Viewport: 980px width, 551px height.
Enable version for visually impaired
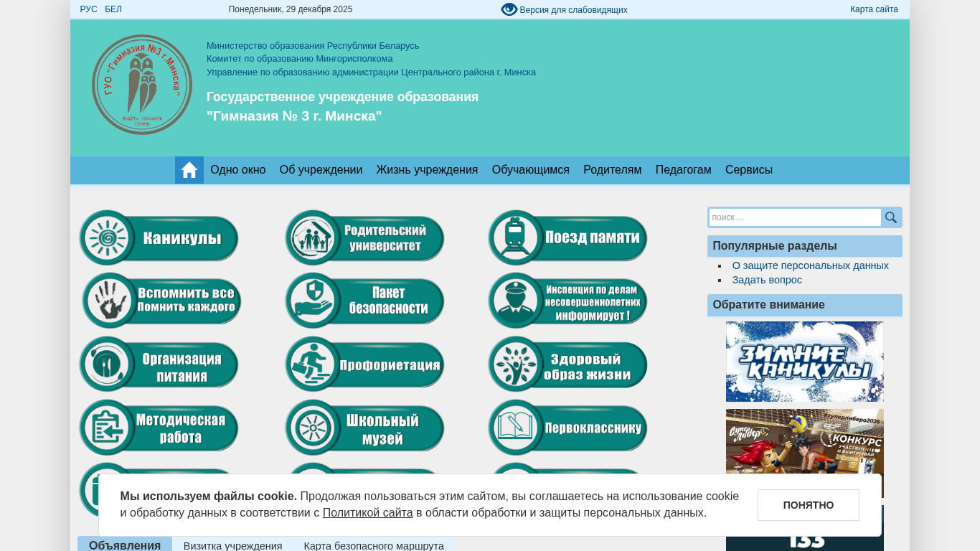pyautogui.click(x=564, y=9)
